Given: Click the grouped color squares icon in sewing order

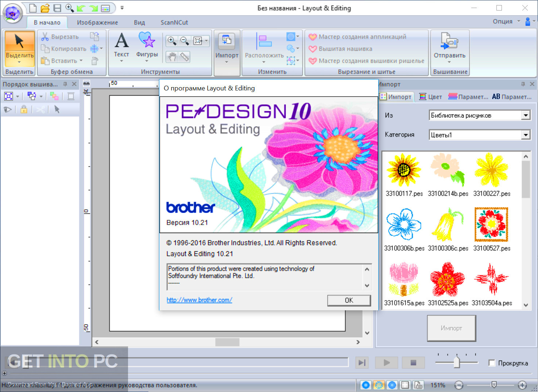Looking at the screenshot, I should 54,96.
